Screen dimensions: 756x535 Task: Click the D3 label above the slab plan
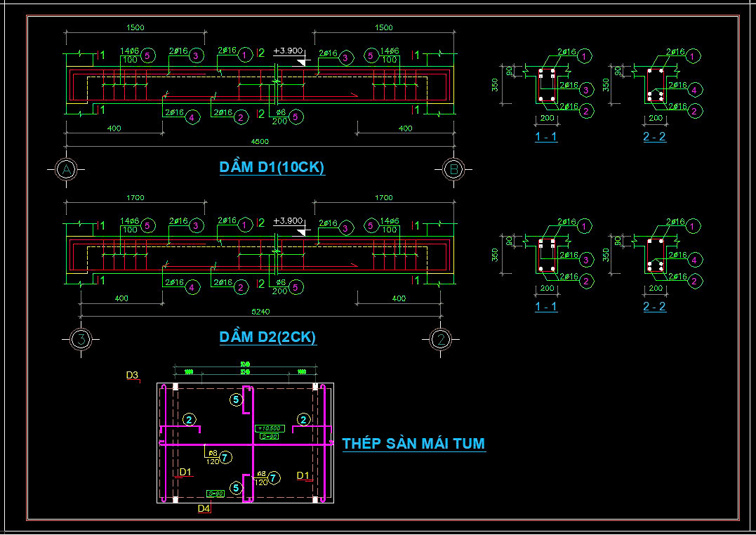132,374
